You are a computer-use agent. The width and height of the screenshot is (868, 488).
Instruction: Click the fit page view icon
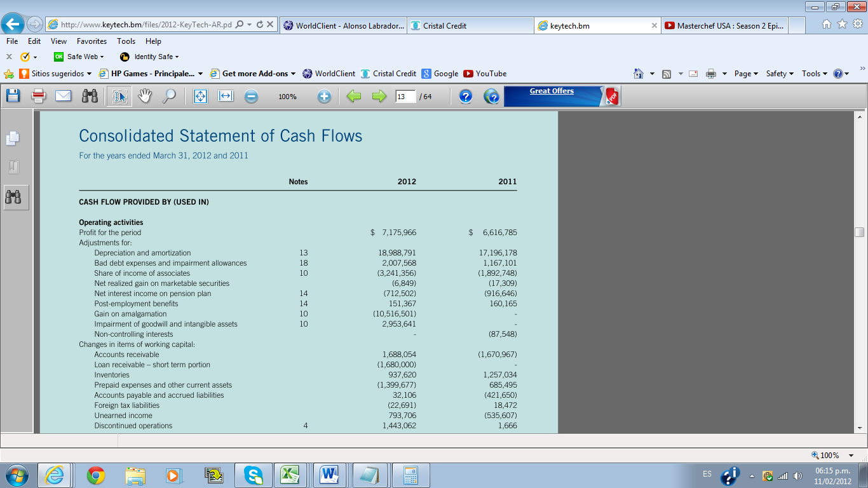(x=200, y=97)
